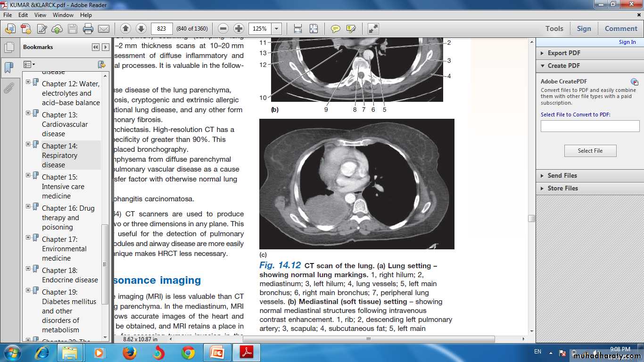Go to previous page with up arrow
The image size is (644, 362).
click(125, 29)
